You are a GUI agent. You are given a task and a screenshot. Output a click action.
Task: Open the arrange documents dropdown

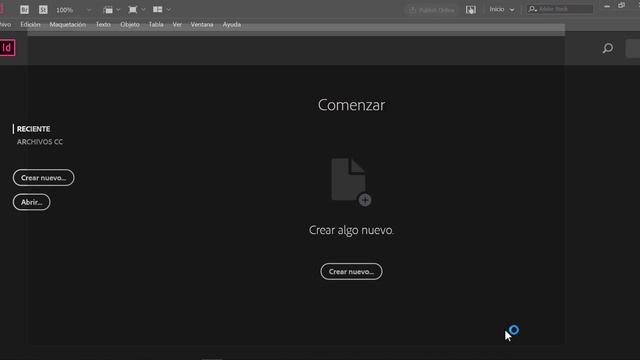162,9
